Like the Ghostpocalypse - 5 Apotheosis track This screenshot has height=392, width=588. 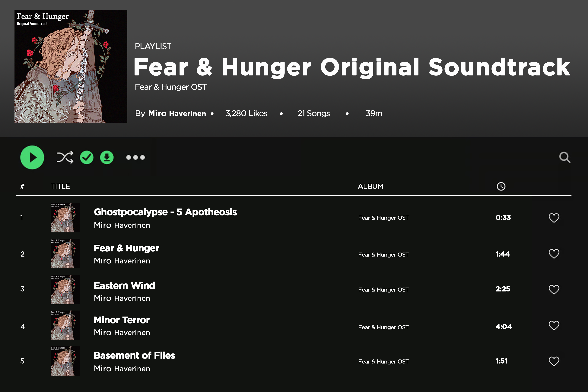tap(554, 218)
